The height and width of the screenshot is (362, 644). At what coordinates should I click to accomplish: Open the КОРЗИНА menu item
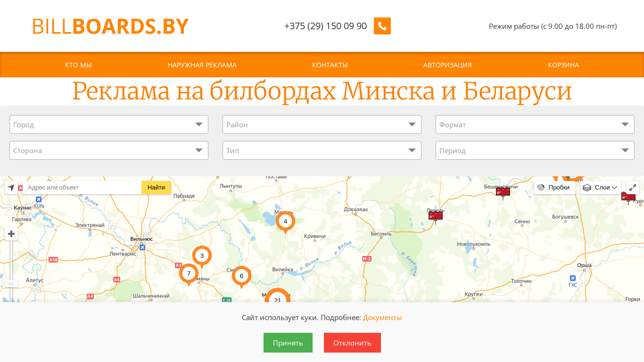[x=563, y=65]
